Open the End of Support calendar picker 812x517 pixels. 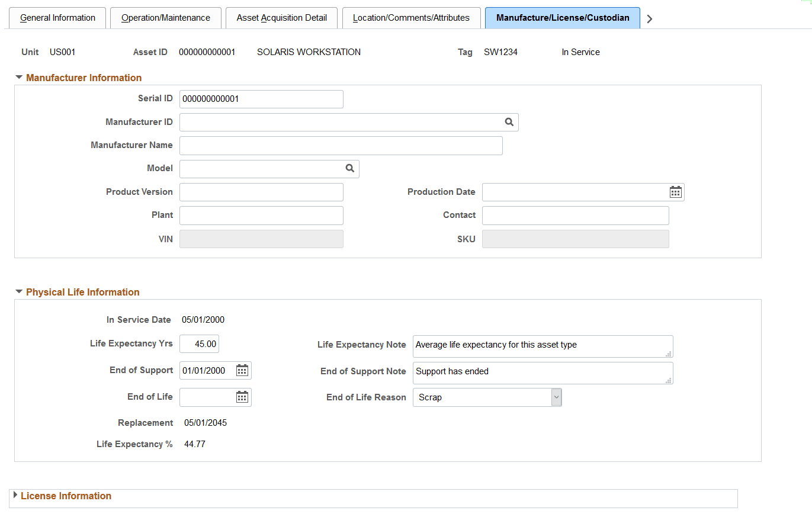242,370
